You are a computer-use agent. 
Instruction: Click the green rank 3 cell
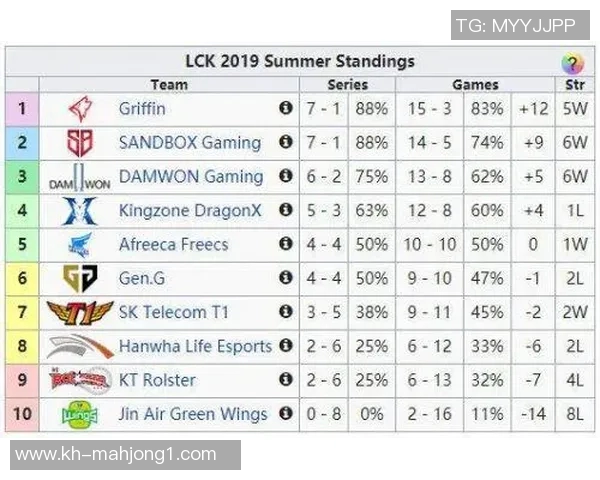pyautogui.click(x=22, y=178)
